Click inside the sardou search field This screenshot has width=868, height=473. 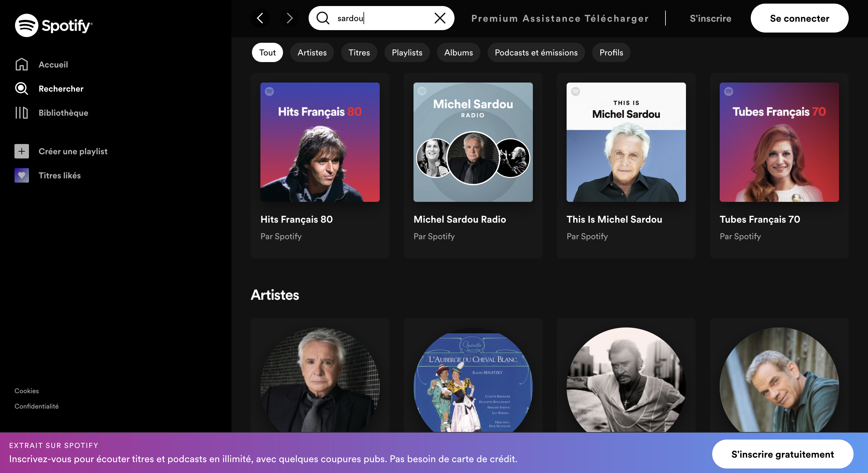pos(381,18)
